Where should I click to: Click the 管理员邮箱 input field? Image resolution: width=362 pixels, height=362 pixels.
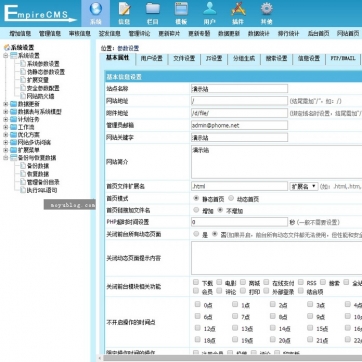coord(239,125)
